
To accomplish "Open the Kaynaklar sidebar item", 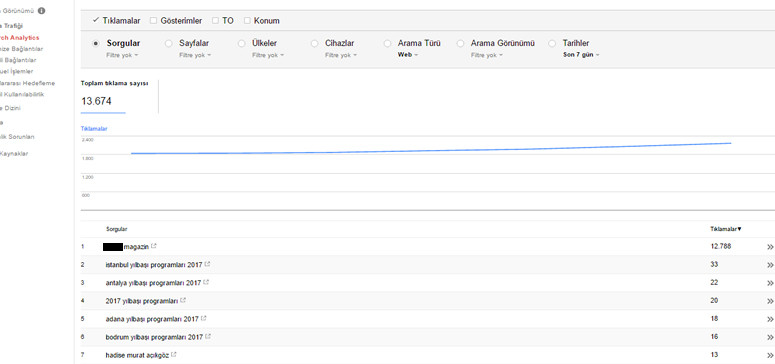I will coord(14,153).
